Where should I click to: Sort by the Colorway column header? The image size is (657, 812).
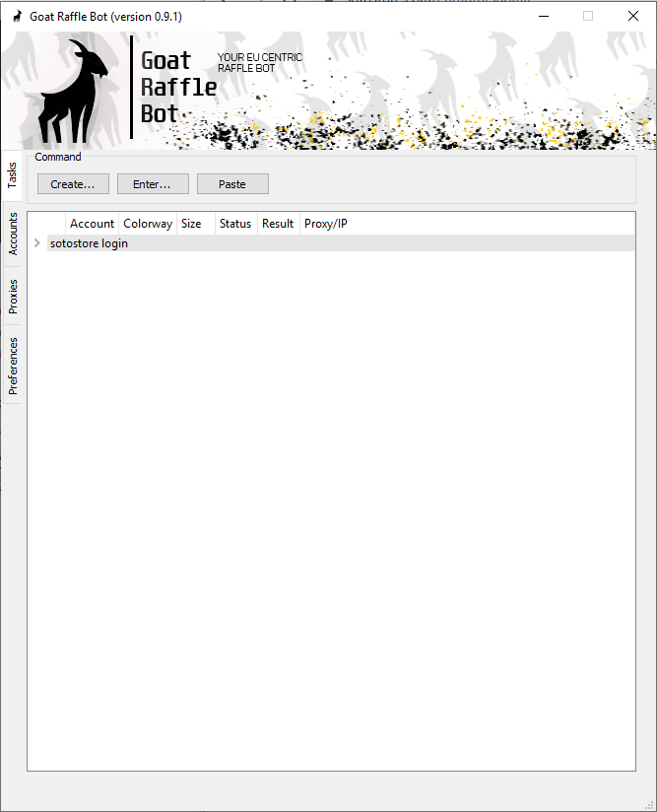tap(148, 224)
